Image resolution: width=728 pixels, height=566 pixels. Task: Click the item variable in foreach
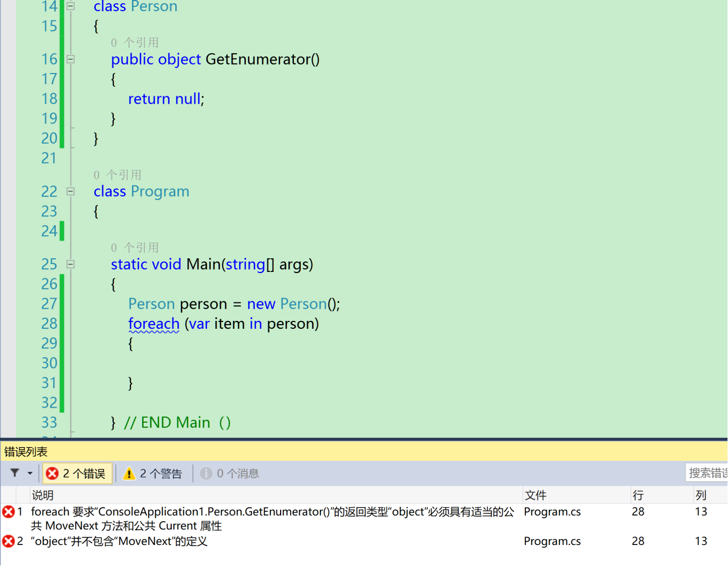click(x=230, y=324)
